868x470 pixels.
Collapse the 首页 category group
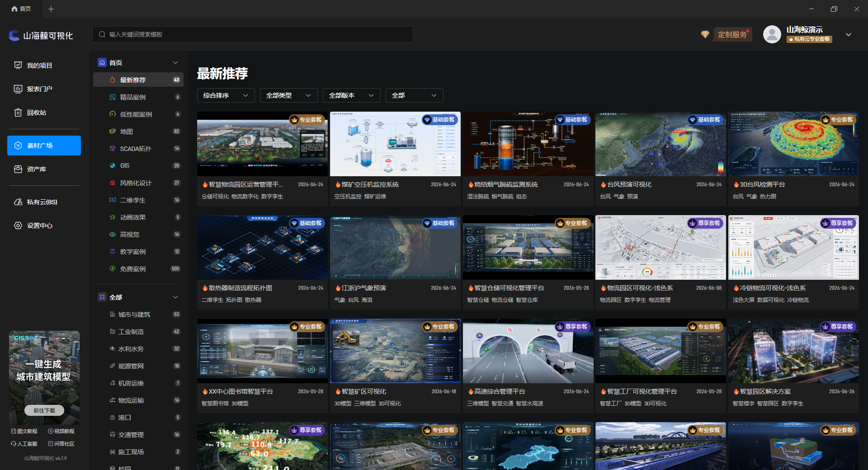(x=175, y=63)
